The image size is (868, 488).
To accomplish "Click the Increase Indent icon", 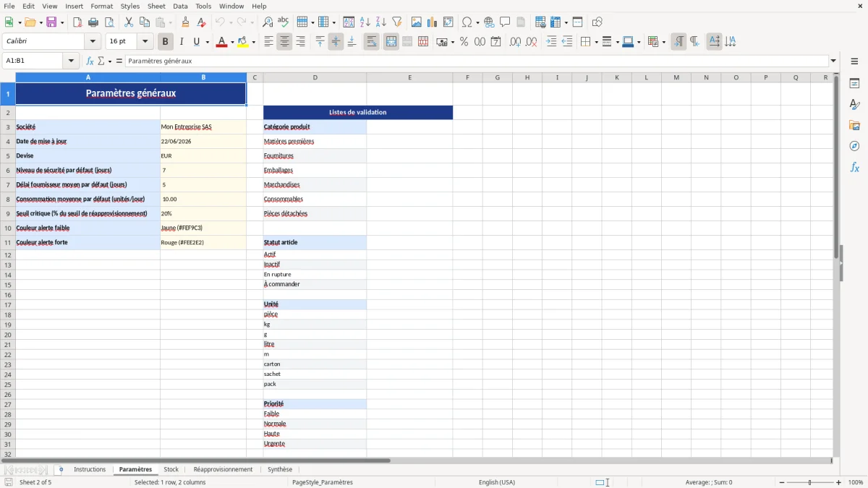I will tap(551, 42).
